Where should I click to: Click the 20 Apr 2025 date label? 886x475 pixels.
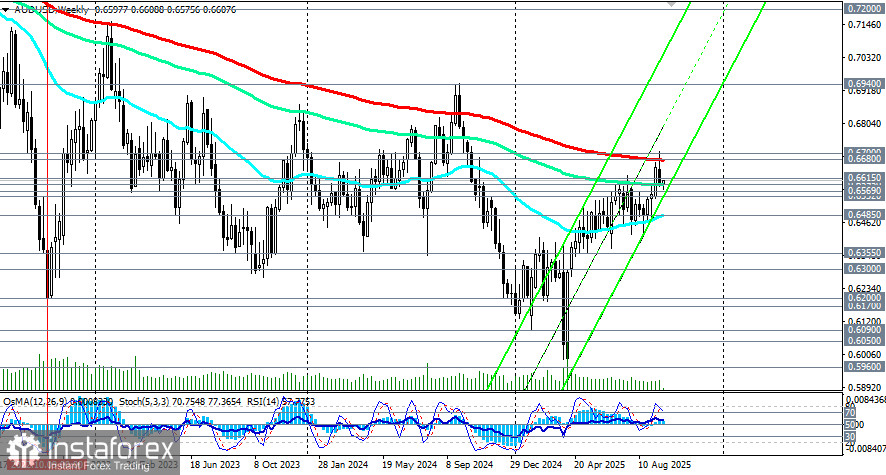[600, 465]
